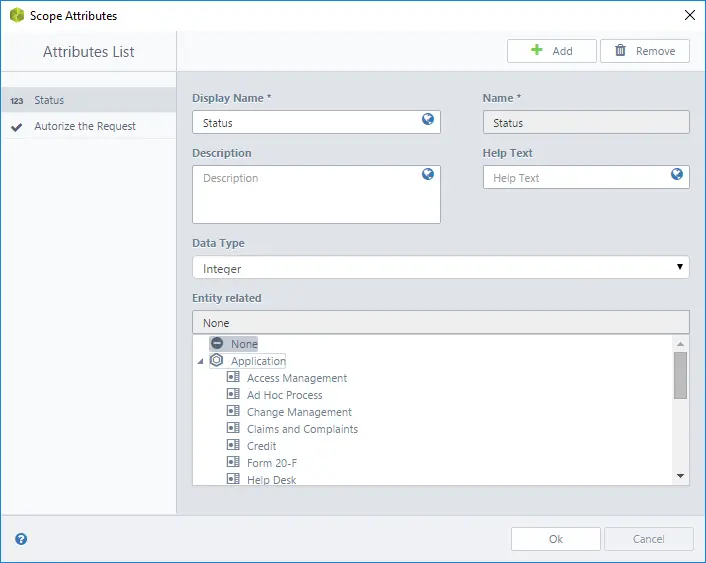Close the Scope Attributes window
Image resolution: width=706 pixels, height=563 pixels.
click(x=689, y=15)
